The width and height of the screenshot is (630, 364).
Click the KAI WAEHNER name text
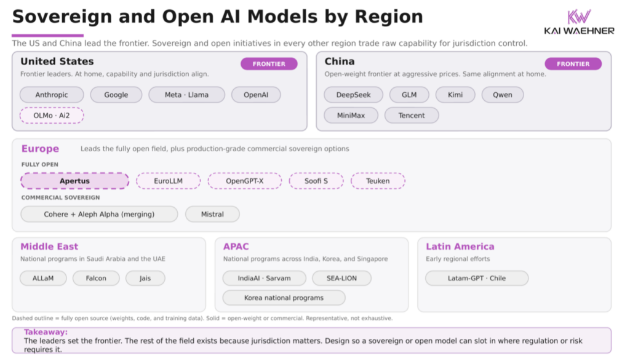pos(579,31)
